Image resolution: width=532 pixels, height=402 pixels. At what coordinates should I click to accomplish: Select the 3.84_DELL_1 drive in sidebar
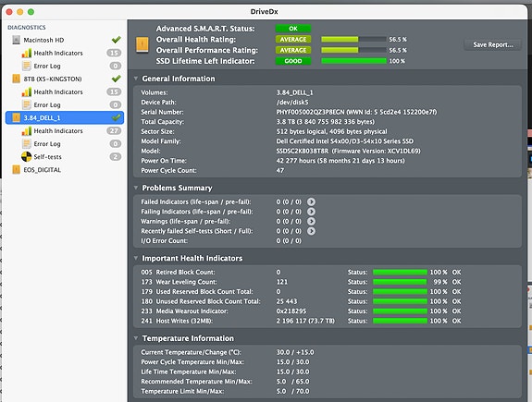[x=65, y=117]
